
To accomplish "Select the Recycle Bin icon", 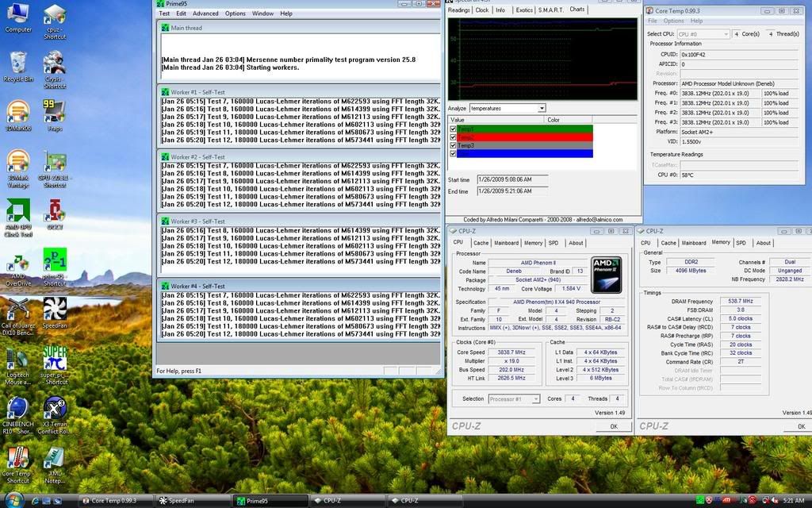I will tap(18, 67).
